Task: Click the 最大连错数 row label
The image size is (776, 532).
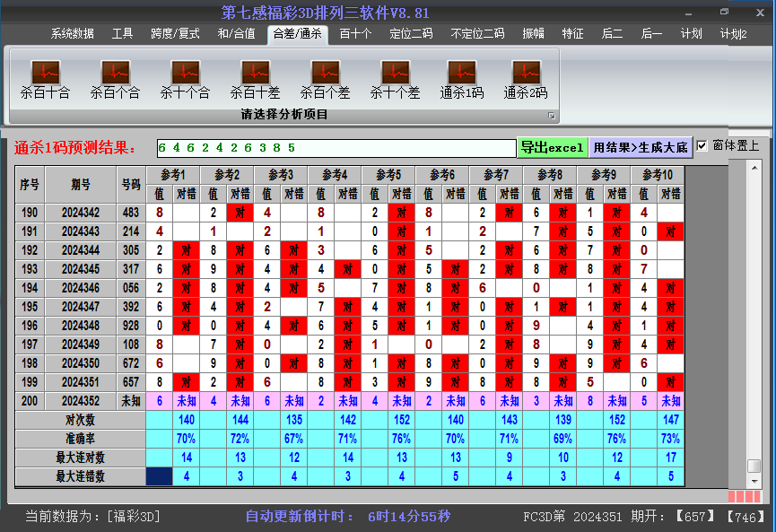Action: (x=80, y=476)
